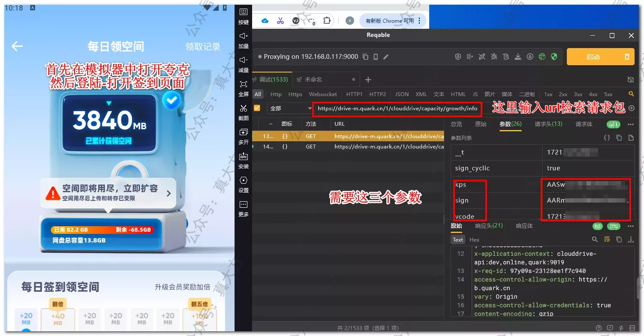Click the emulator 全屏 fullscreen icon
Screen dimensions: 644x336
pyautogui.click(x=243, y=84)
